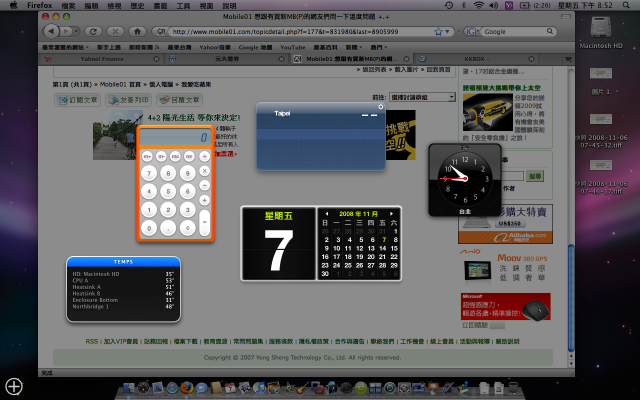The width and height of the screenshot is (640, 400).
Task: Click the RSS footer link
Action: pos(91,341)
